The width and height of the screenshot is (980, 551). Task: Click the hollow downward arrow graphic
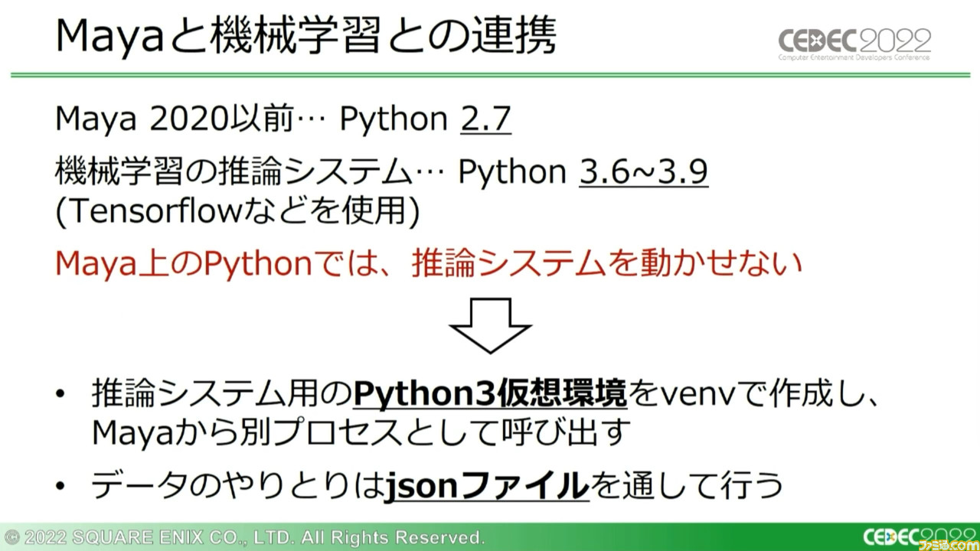[490, 324]
